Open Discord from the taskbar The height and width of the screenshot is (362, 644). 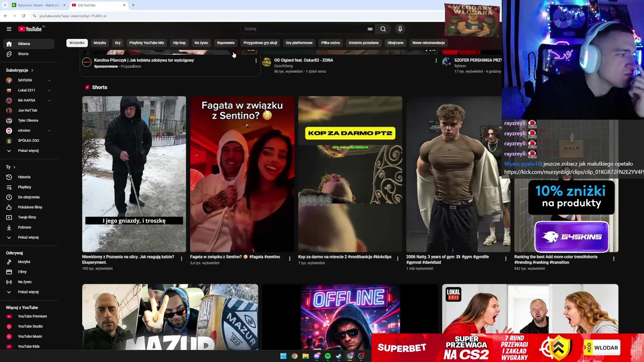316,356
